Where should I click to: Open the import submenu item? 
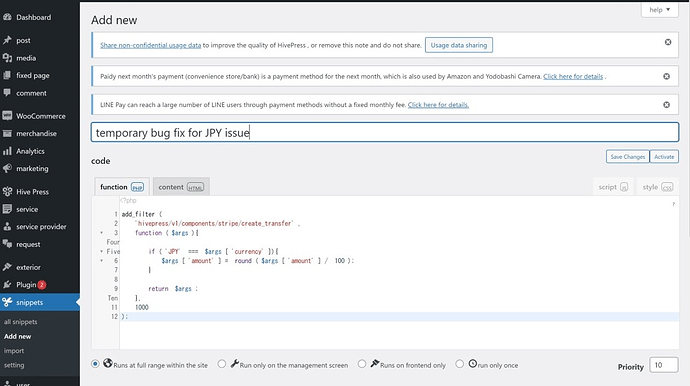pyautogui.click(x=14, y=351)
